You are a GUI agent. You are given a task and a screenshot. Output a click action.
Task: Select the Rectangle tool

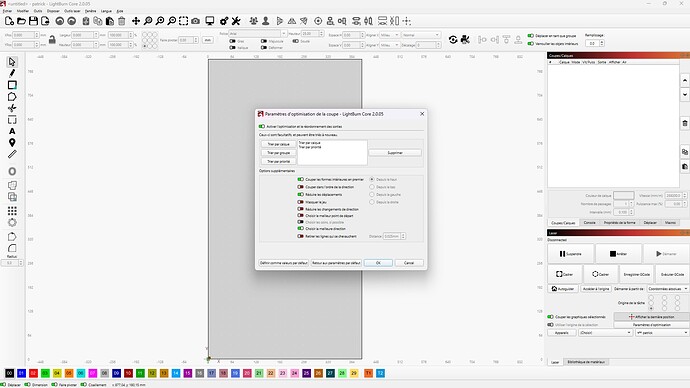click(12, 85)
